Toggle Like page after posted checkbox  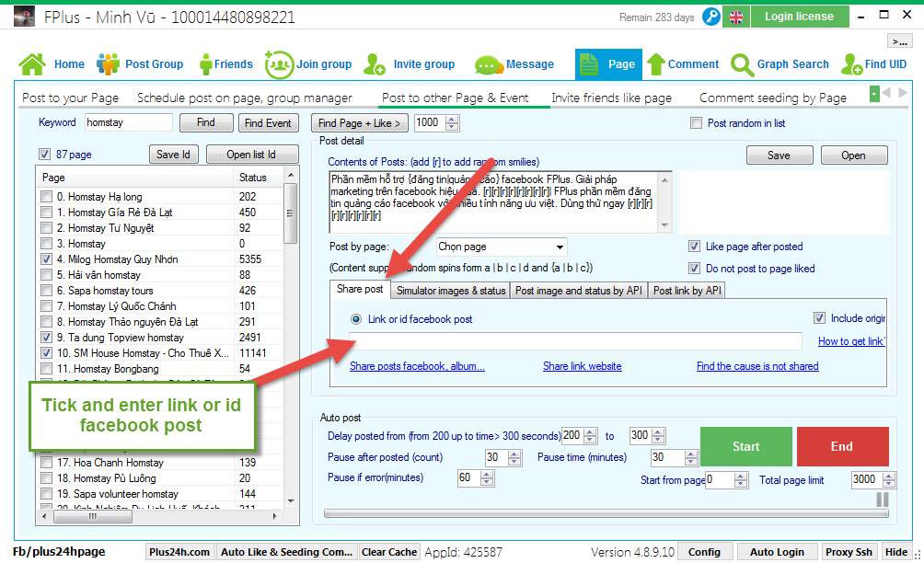[694, 247]
